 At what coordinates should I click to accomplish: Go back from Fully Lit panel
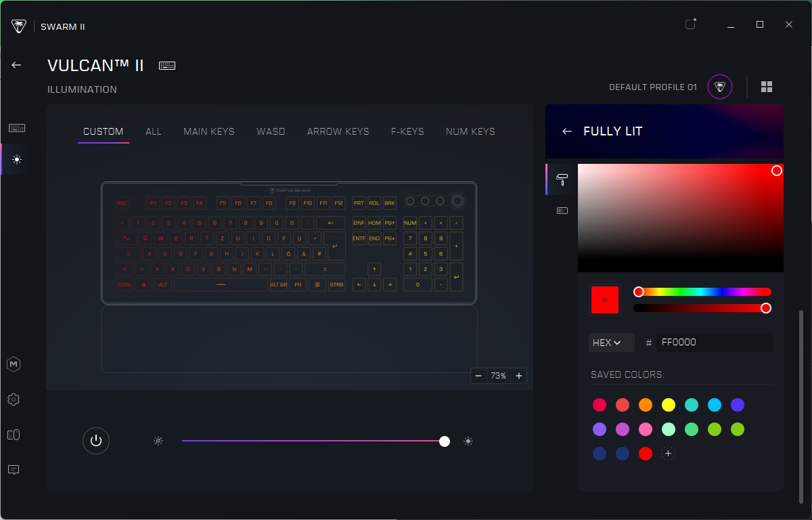point(567,131)
